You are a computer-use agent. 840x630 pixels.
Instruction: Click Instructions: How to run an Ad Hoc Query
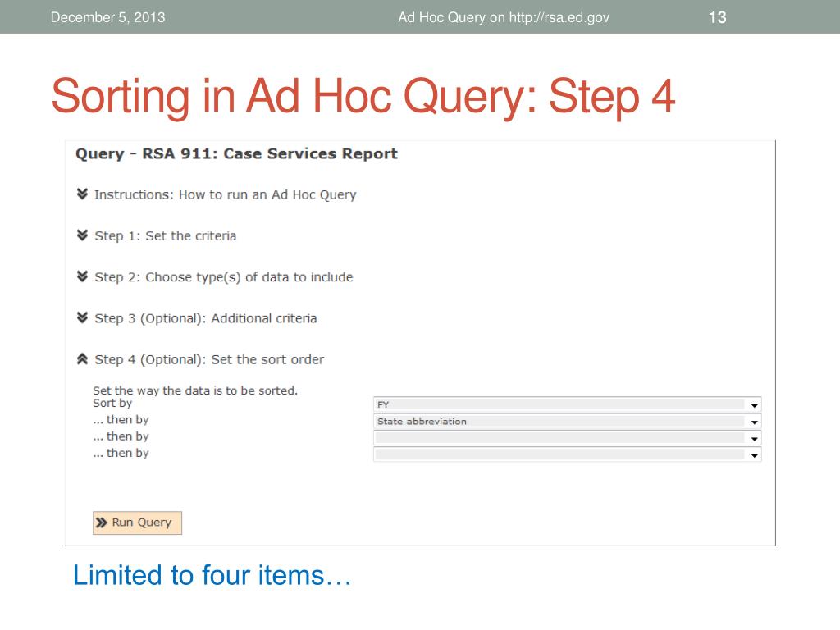tap(225, 195)
